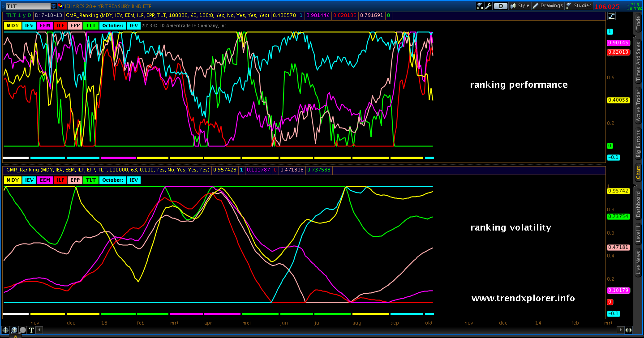
Task: Click the pink EPP label in upper panel
Action: (x=75, y=26)
